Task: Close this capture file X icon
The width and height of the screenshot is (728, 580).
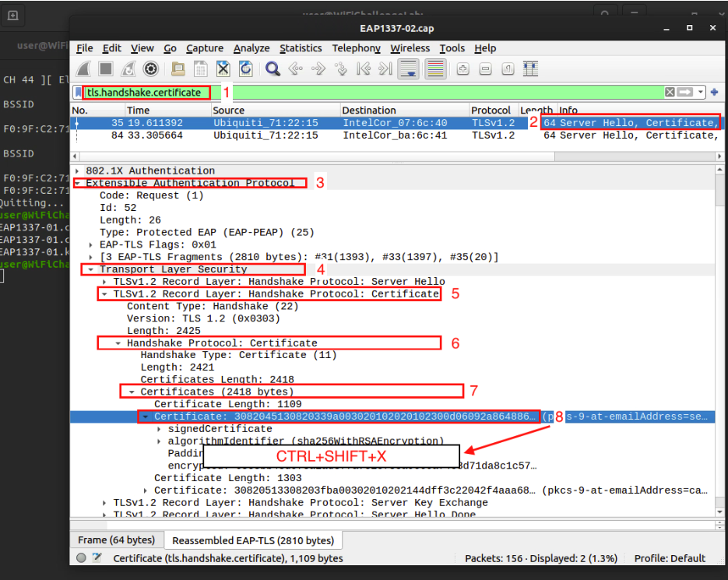Action: (x=223, y=69)
